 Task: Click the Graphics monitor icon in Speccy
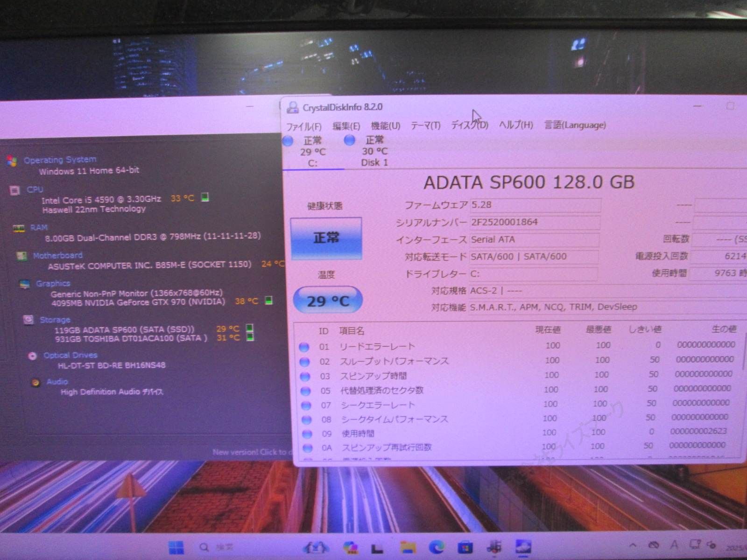coord(25,284)
